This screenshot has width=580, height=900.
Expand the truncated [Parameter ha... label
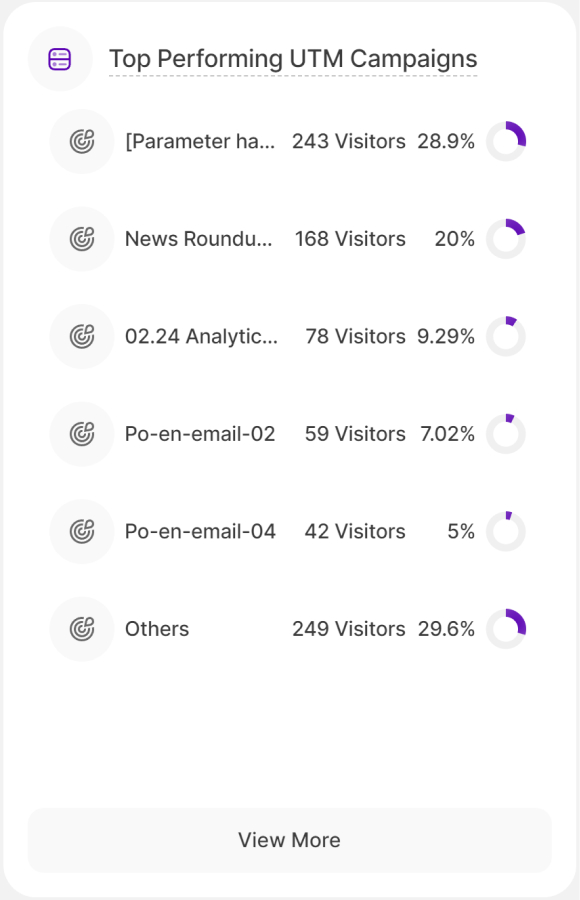pos(200,141)
